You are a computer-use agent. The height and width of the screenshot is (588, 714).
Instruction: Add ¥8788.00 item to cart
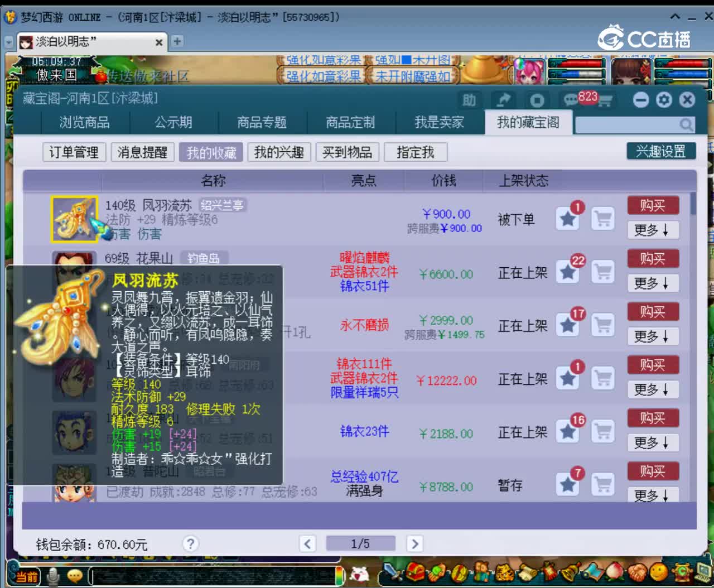click(x=603, y=485)
